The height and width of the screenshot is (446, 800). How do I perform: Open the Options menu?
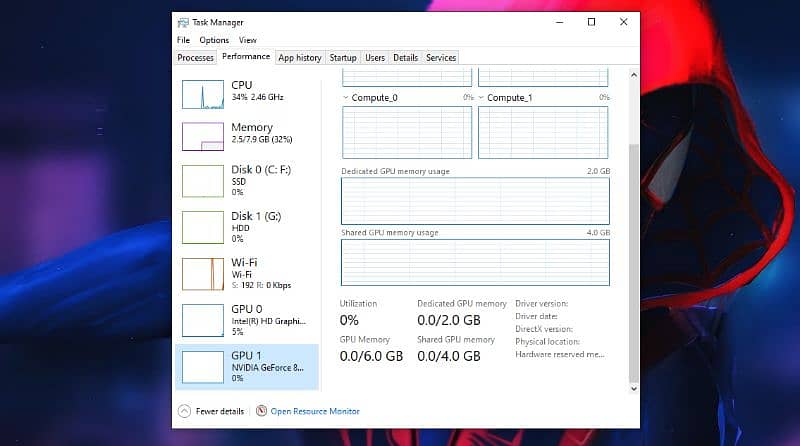pos(214,40)
